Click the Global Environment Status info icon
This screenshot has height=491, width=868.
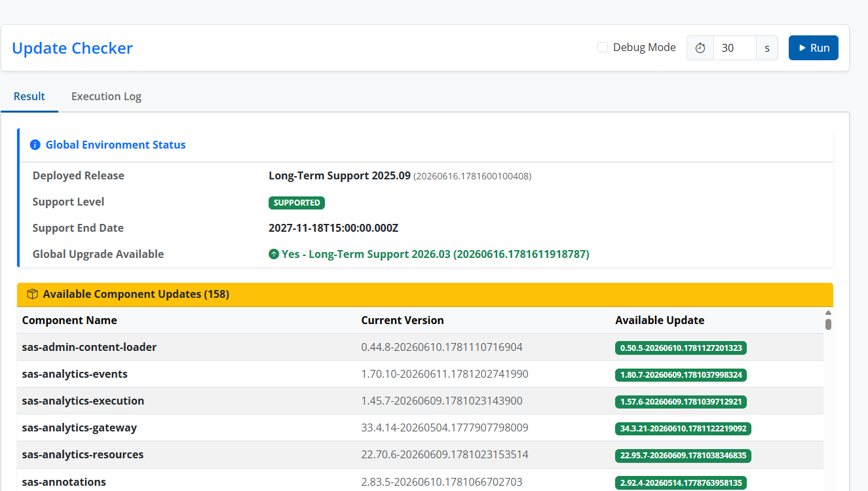pos(35,145)
